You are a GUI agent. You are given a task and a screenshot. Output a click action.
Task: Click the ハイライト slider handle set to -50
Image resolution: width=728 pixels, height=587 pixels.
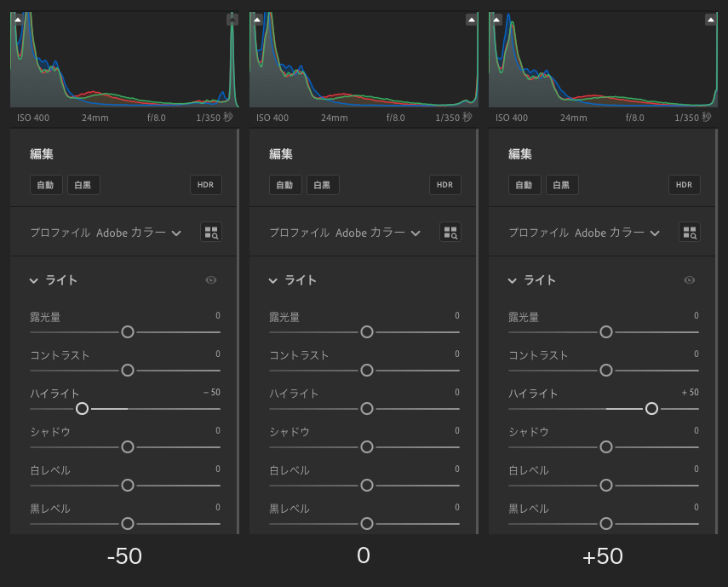tap(83, 409)
